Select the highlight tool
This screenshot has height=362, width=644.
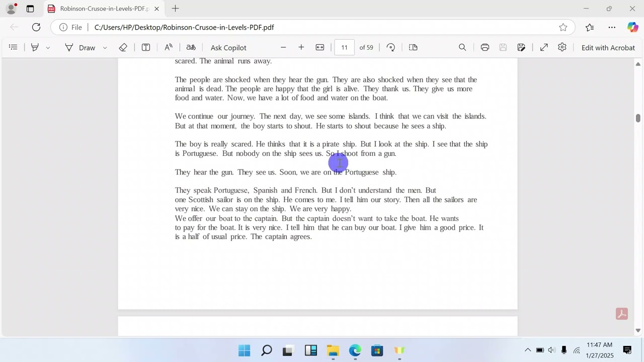click(35, 47)
